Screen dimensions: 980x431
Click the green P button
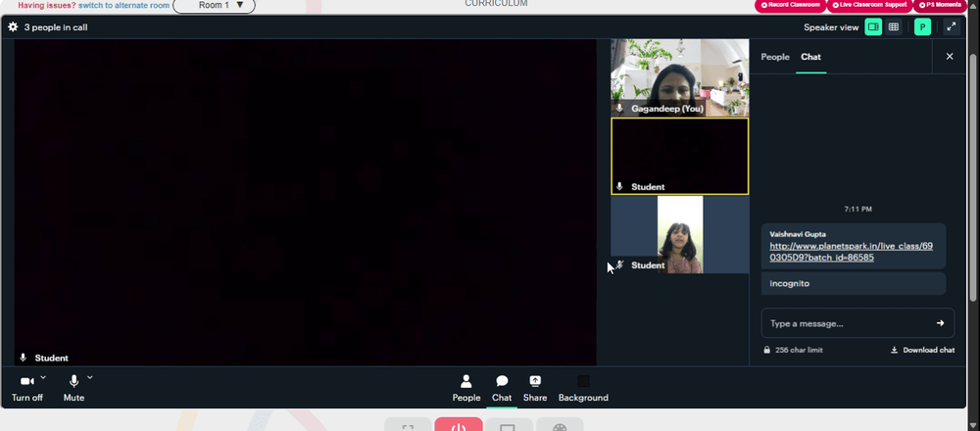[x=922, y=26]
